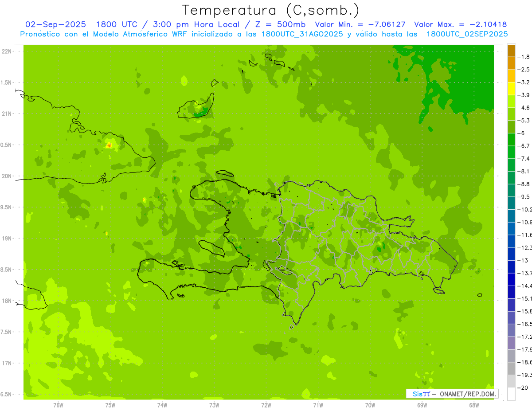Click the "19N" latitude label
The image size is (532, 411).
(x=7, y=239)
